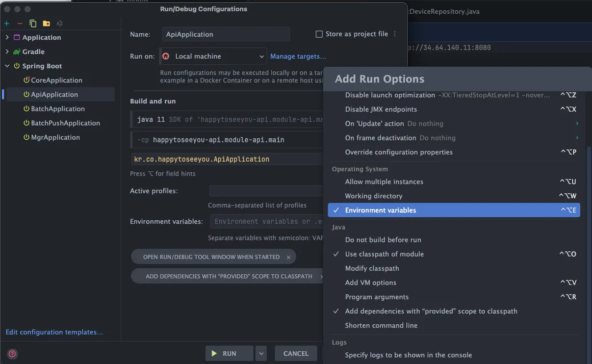Open Store as project file options menu
Image resolution: width=592 pixels, height=364 pixels.
[x=395, y=34]
